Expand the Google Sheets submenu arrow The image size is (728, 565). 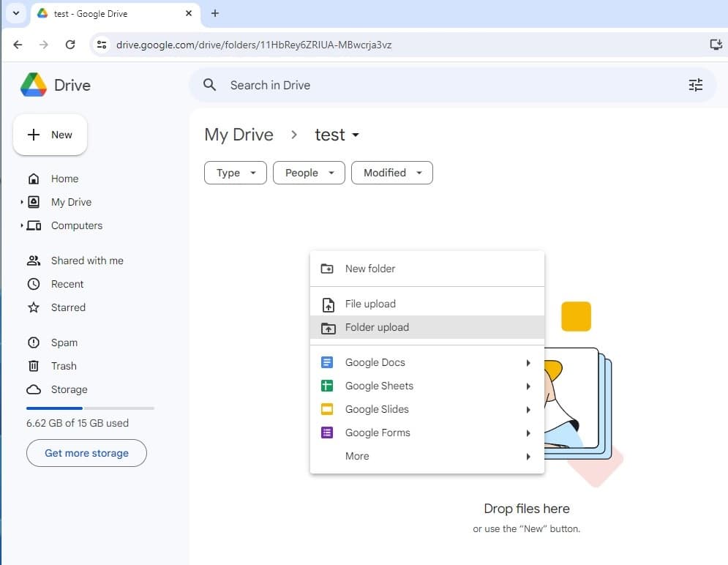click(528, 386)
